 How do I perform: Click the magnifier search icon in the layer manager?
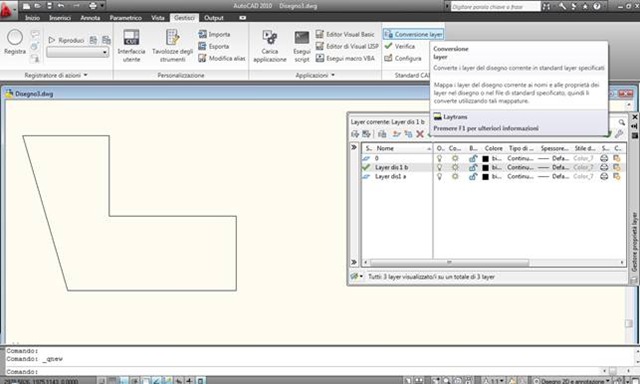[621, 122]
